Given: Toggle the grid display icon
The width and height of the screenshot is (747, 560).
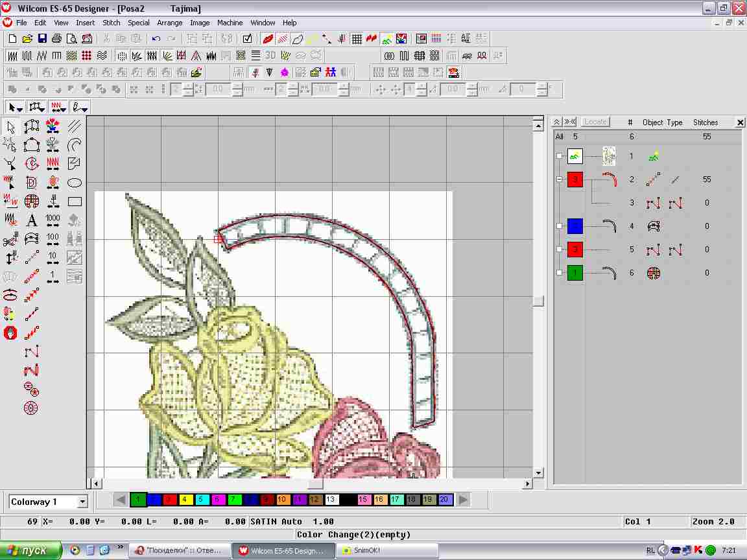Looking at the screenshot, I should pyautogui.click(x=357, y=39).
